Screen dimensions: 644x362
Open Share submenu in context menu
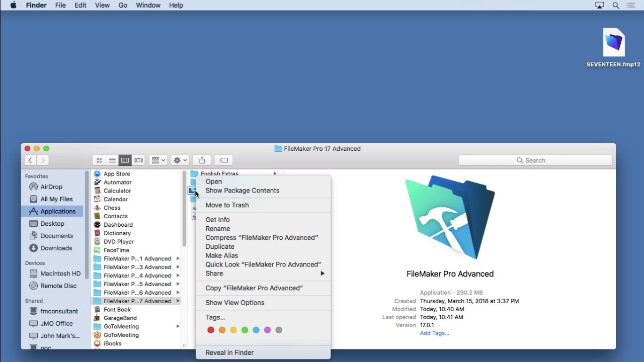tap(263, 274)
